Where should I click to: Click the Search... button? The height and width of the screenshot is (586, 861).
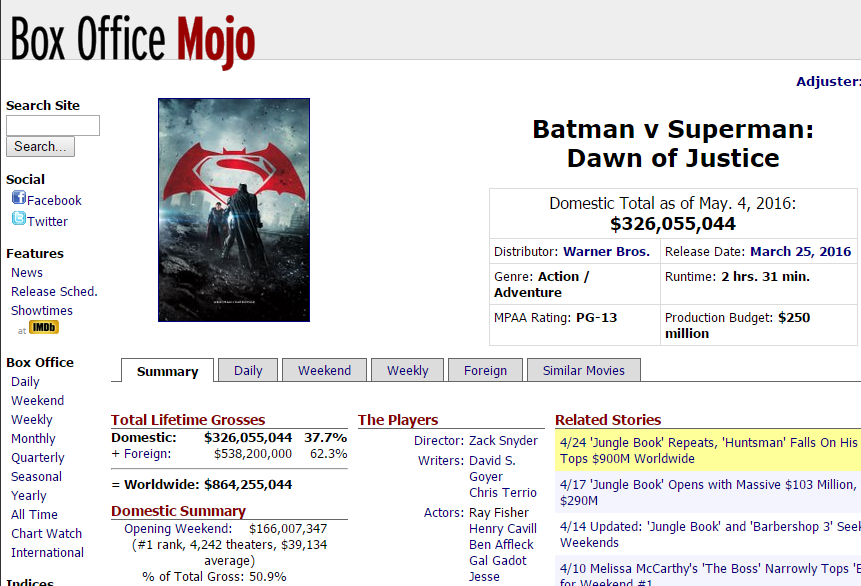click(40, 147)
